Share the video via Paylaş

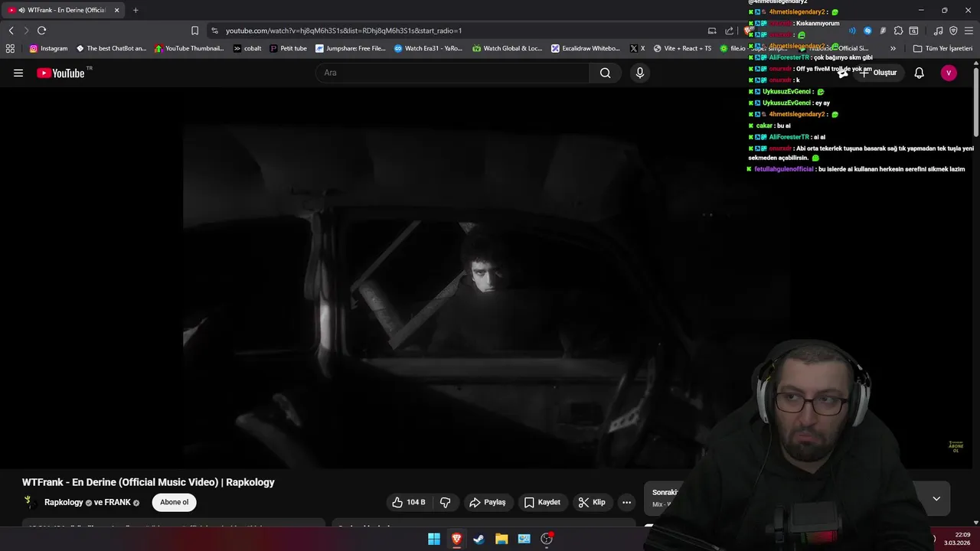488,502
